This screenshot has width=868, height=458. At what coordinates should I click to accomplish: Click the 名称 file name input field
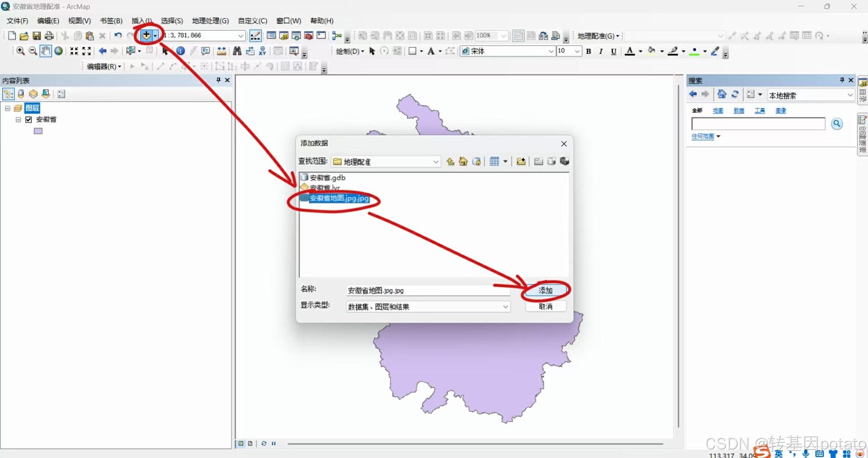428,290
